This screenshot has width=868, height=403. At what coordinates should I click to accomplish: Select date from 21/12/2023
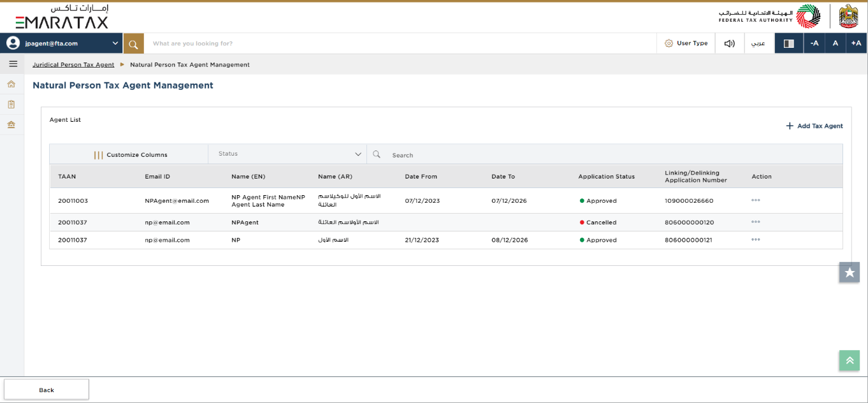pyautogui.click(x=422, y=240)
